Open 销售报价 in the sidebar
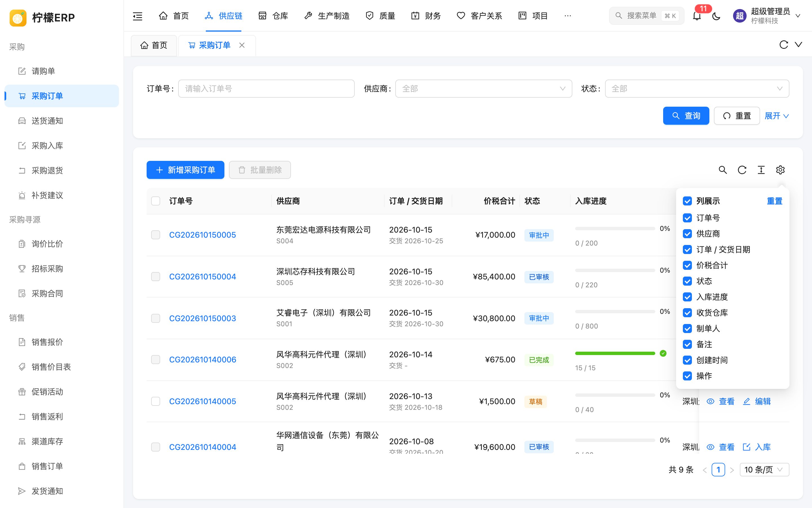Screen dimensions: 812x508 (x=62, y=342)
